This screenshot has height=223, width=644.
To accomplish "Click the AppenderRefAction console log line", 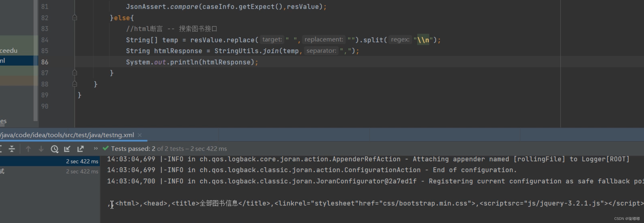I will 368,159.
